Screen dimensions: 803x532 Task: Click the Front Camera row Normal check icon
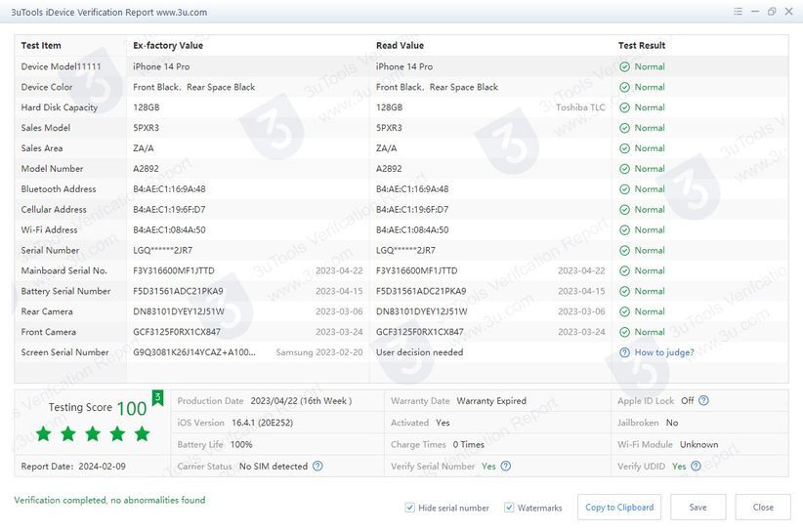click(x=624, y=332)
